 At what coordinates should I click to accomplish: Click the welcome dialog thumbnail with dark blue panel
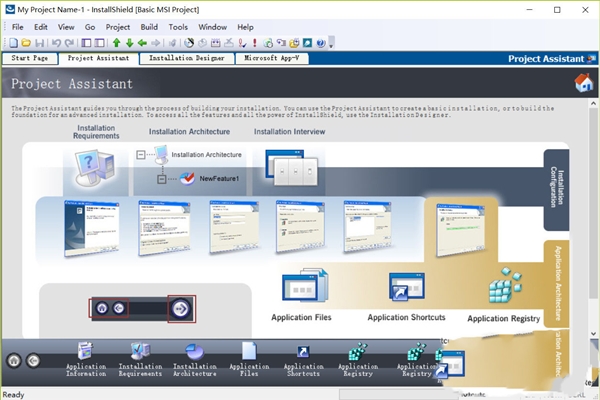tap(91, 228)
